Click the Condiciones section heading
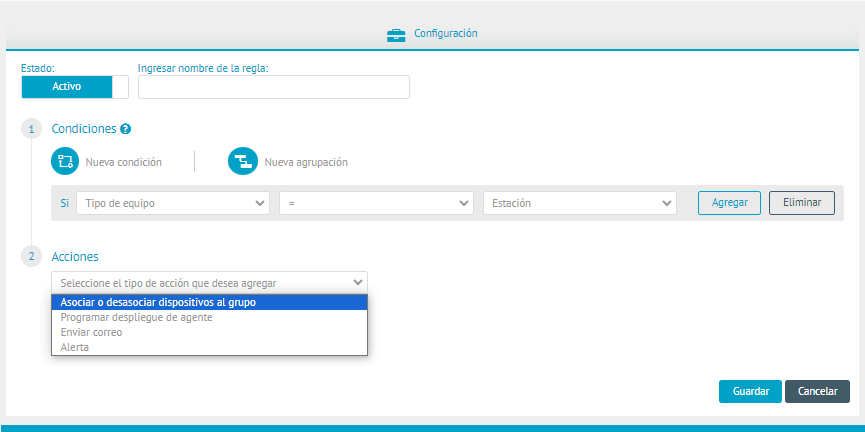The image size is (865, 432). (84, 129)
